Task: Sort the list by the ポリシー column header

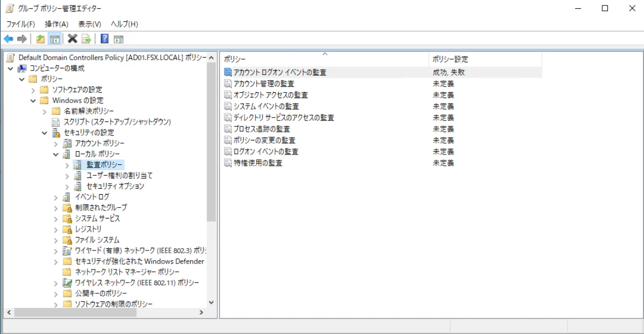Action: coord(324,59)
